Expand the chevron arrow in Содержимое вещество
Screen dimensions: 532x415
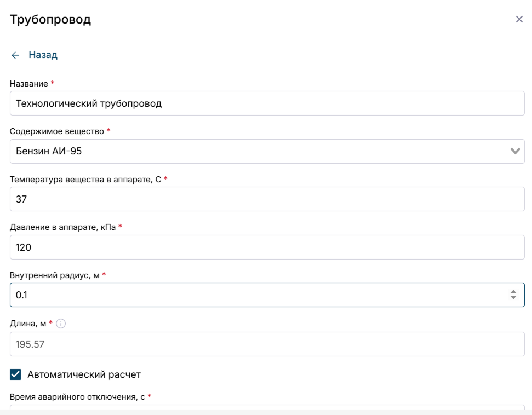pos(515,151)
